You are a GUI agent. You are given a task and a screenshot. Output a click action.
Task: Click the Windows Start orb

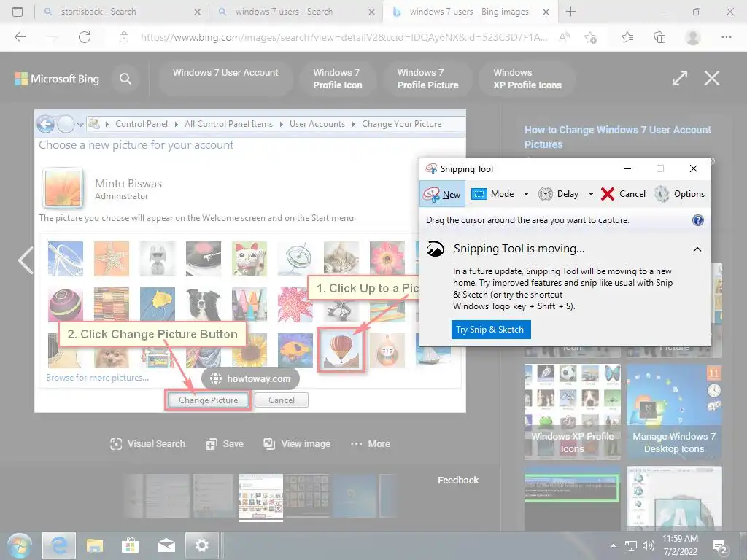(x=20, y=545)
